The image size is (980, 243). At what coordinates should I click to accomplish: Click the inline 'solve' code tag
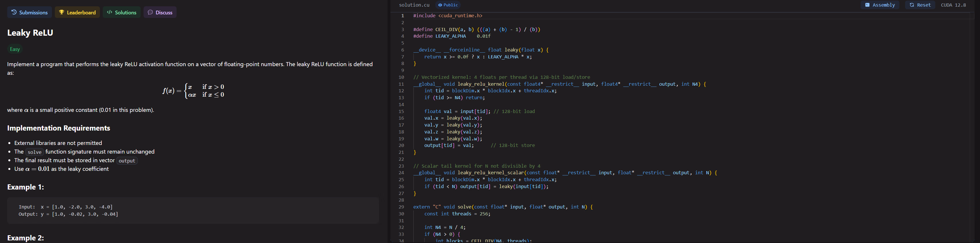tap(35, 152)
